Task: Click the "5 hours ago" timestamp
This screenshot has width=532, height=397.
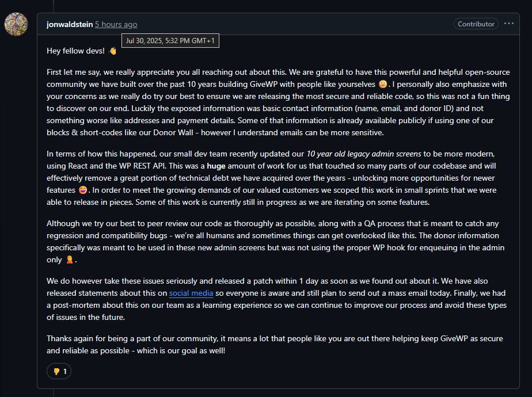Action: coord(116,24)
